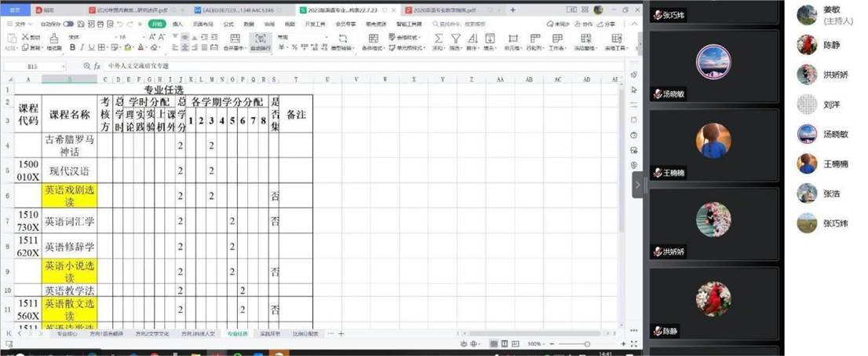This screenshot has height=356, width=868.
Task: Expand the font size dropdown
Action: tap(143, 37)
